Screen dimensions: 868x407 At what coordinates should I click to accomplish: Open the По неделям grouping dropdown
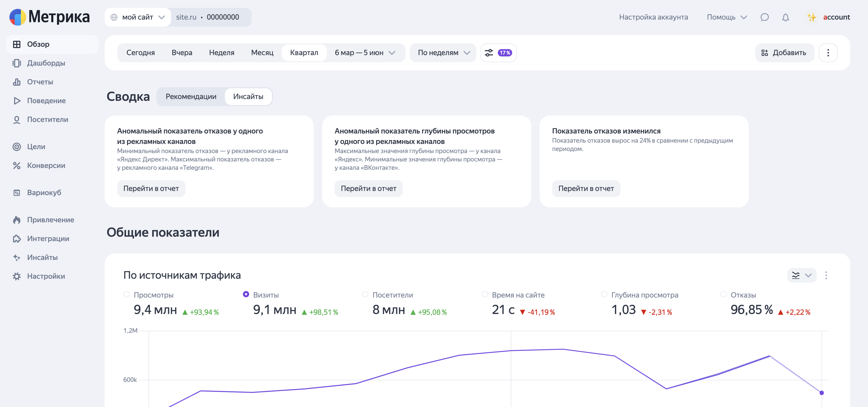(x=443, y=53)
